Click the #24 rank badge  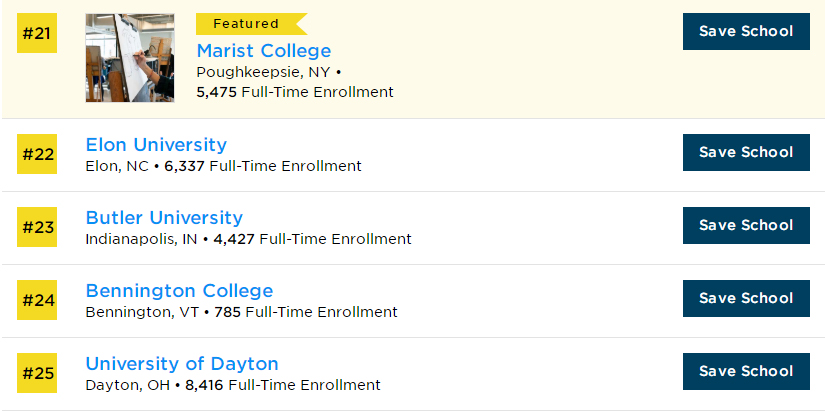click(x=38, y=300)
